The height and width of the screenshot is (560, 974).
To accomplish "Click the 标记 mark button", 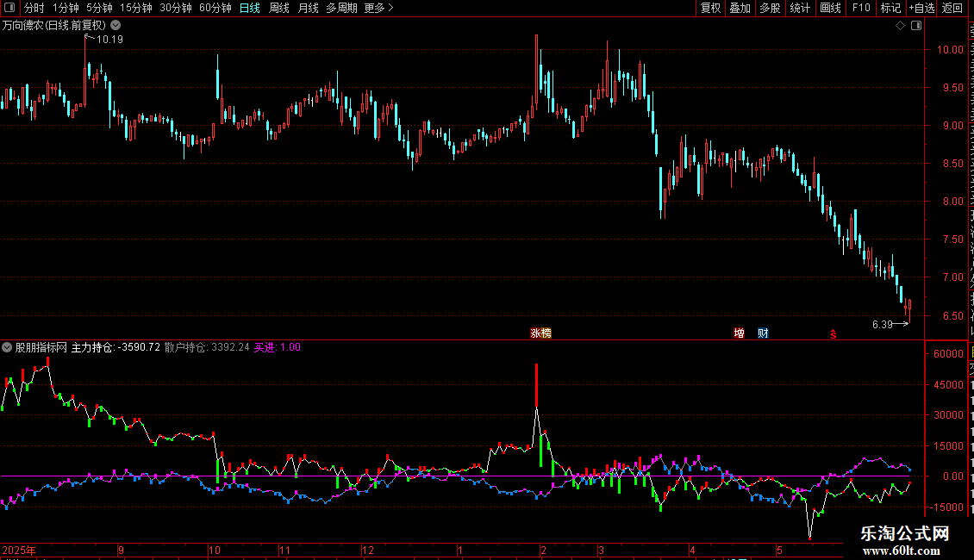I will pyautogui.click(x=890, y=8).
